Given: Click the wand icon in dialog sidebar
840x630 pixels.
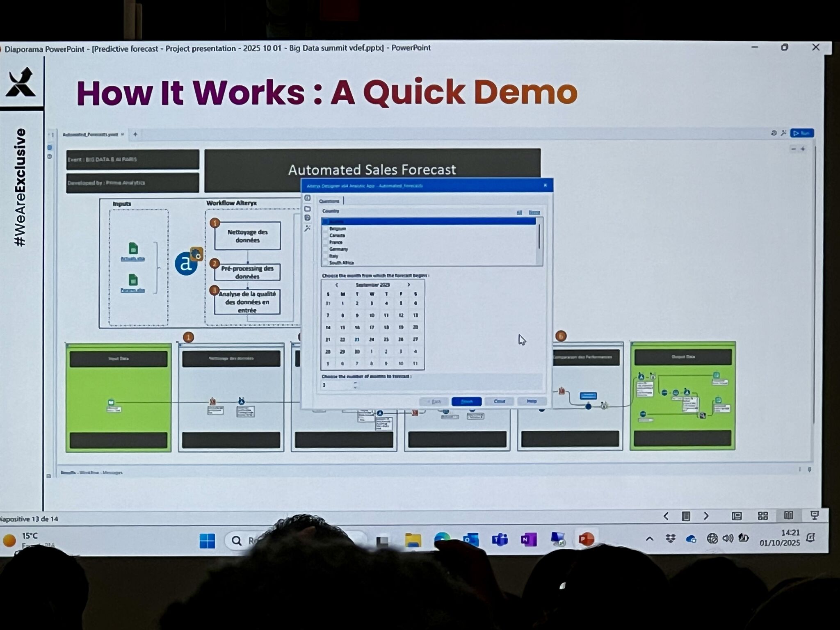Looking at the screenshot, I should [308, 228].
